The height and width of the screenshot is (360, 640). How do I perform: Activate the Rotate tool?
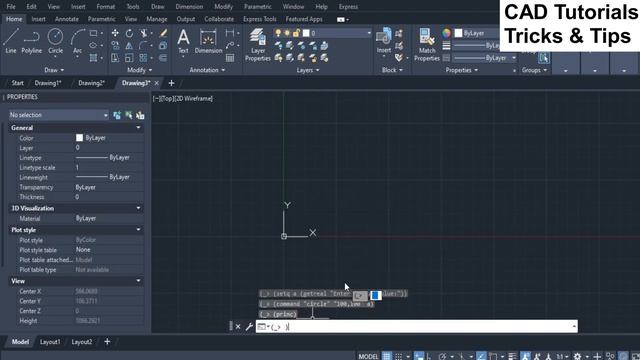(129, 33)
